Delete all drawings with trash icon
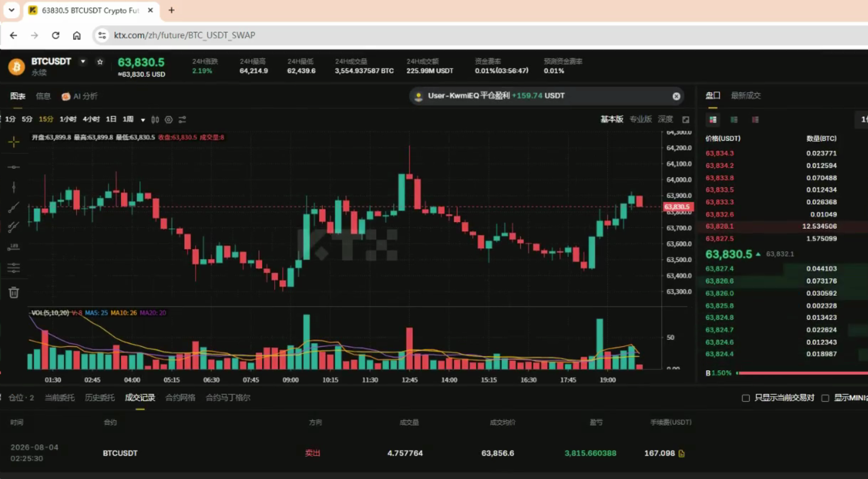Viewport: 868px width, 479px height. [x=14, y=292]
